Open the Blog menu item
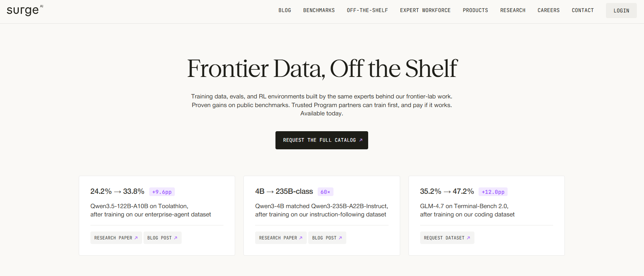644x276 pixels. click(x=285, y=11)
